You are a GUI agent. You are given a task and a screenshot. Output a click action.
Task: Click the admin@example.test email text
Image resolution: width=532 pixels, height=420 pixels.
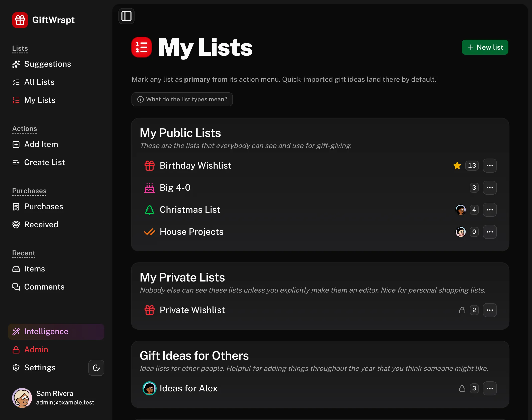[x=65, y=402]
